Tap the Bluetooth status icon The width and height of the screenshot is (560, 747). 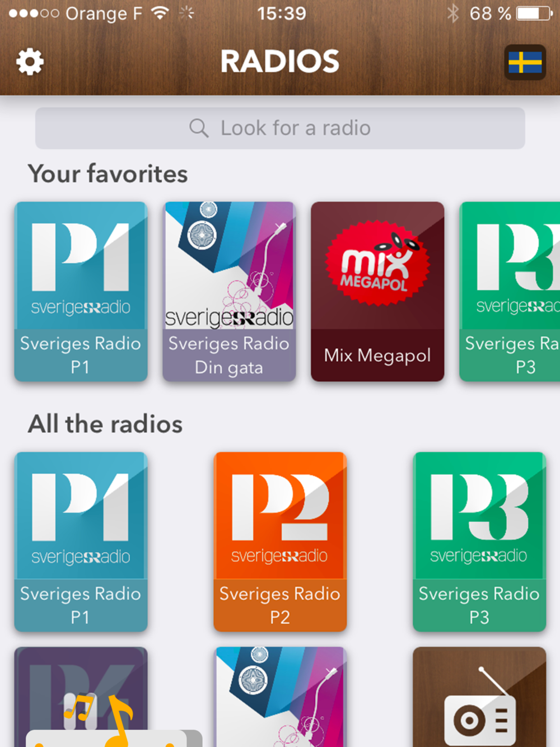click(452, 13)
